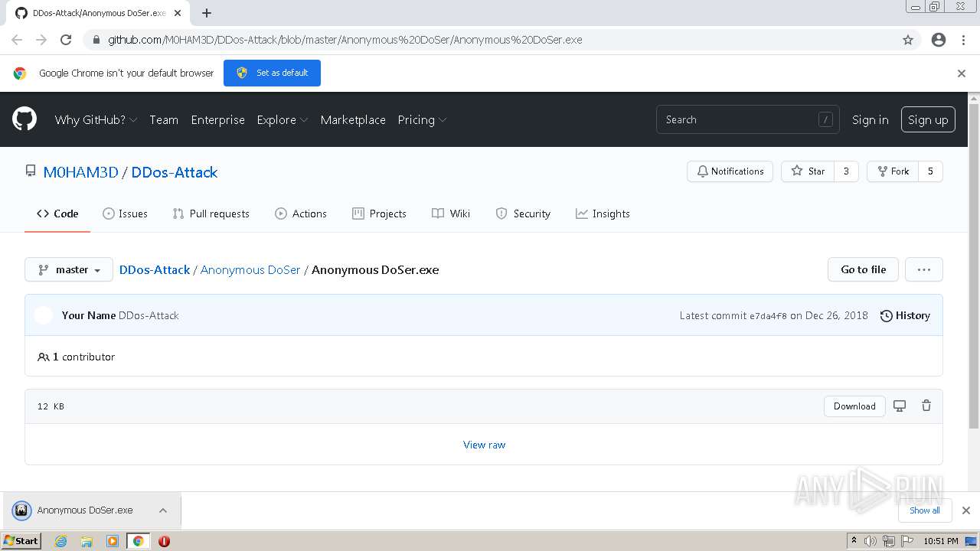Click Show all downloads button
Viewport: 980px width, 551px height.
click(924, 510)
